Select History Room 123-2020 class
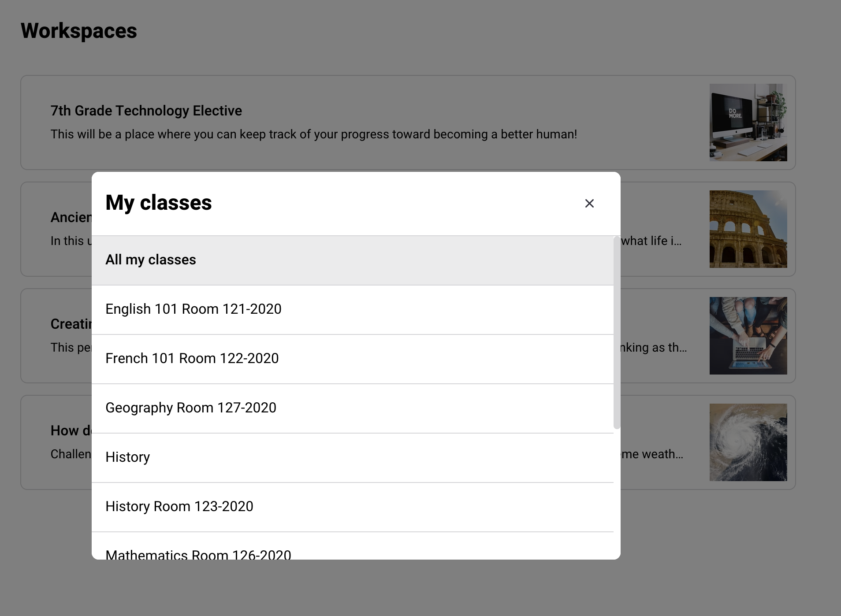 tap(179, 506)
